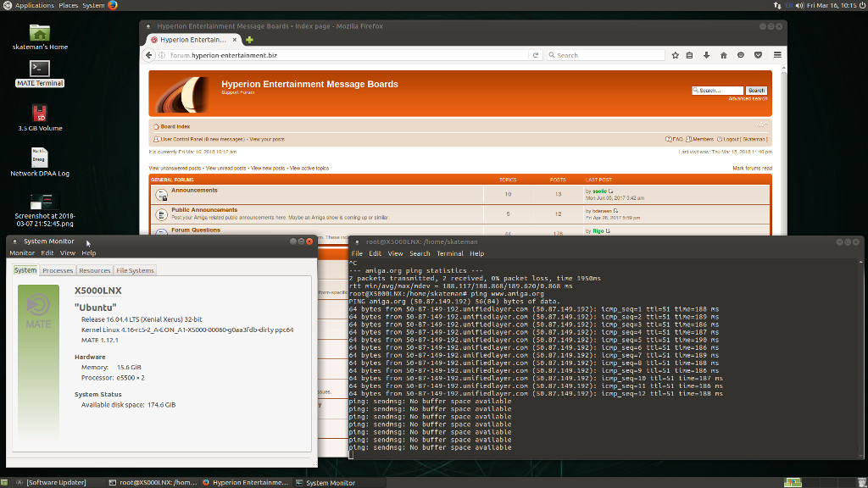Open the Help menu in System Monitor
The height and width of the screenshot is (488, 868).
click(88, 252)
